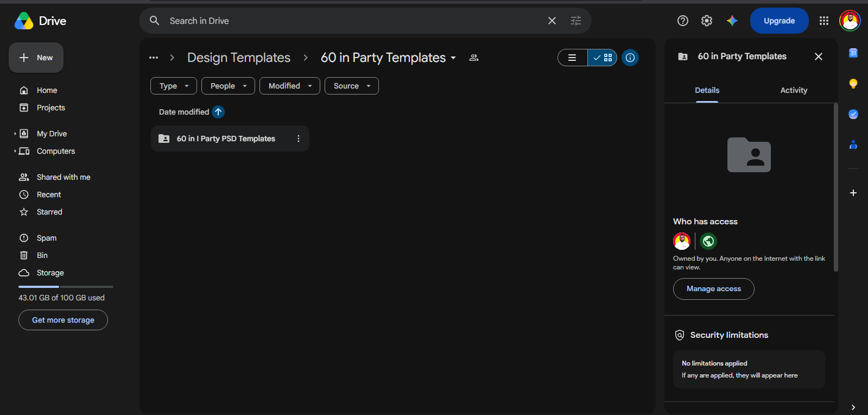This screenshot has height=415, width=868.
Task: Click the Get more storage button
Action: coord(63,320)
